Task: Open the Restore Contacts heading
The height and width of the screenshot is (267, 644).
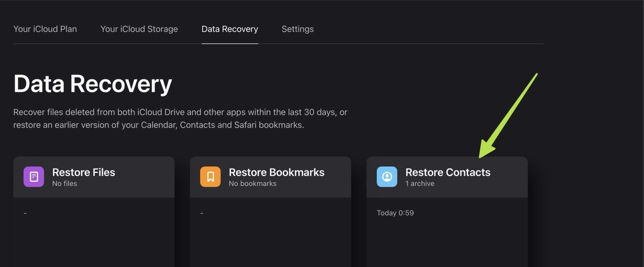Action: click(448, 172)
